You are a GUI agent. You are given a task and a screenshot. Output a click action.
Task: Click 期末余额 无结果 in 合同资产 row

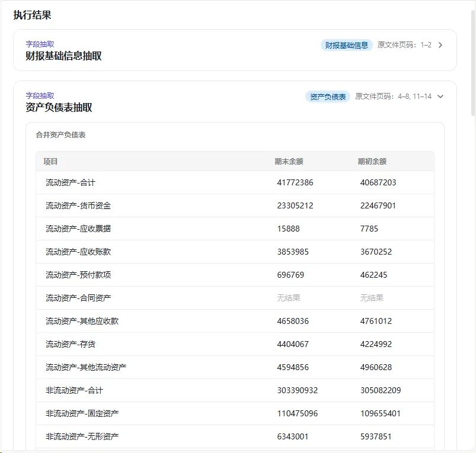(x=289, y=298)
